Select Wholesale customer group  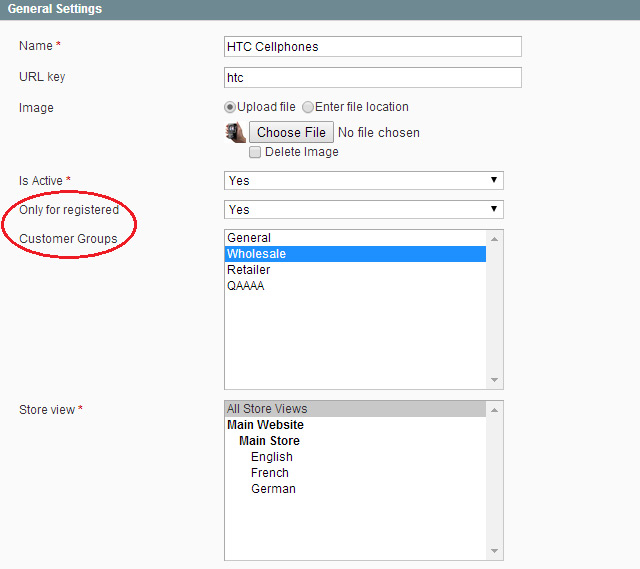355,254
